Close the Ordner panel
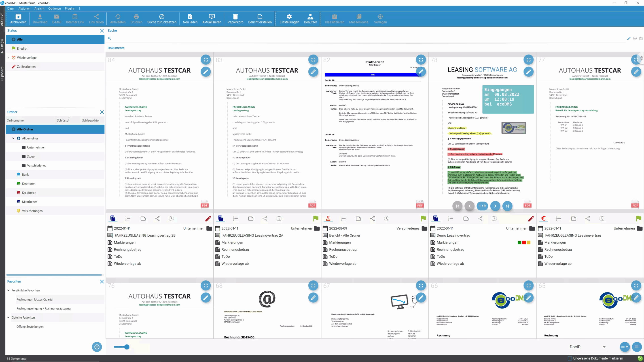Image resolution: width=644 pixels, height=362 pixels. coord(102,112)
